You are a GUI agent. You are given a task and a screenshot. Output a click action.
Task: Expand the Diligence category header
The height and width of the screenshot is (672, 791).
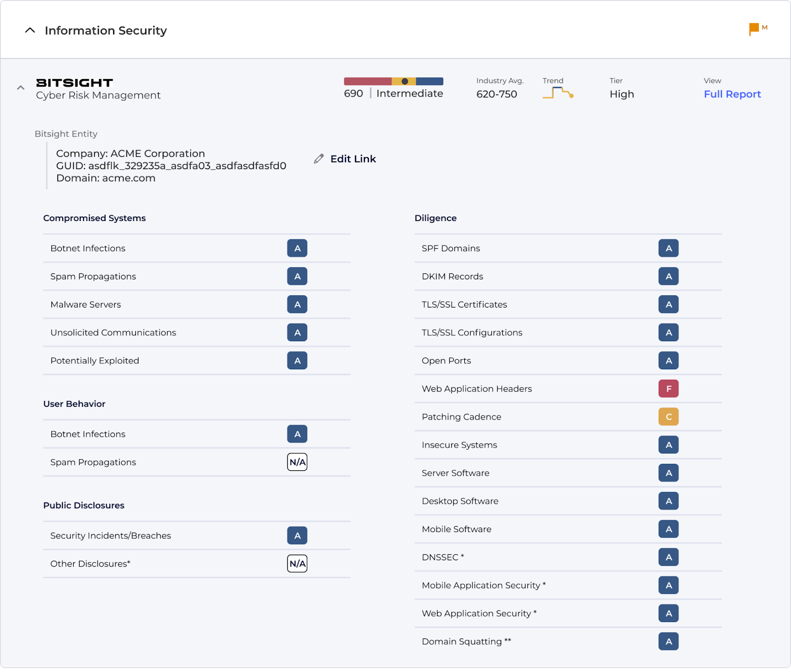[436, 218]
